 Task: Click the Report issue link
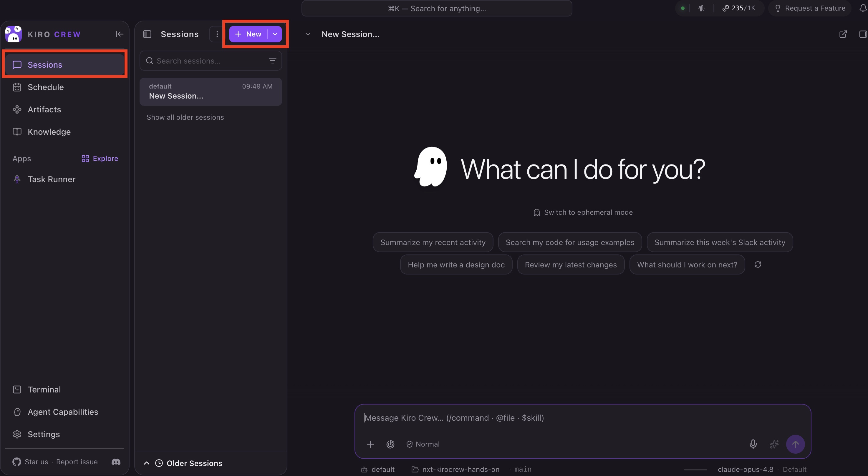(x=77, y=462)
